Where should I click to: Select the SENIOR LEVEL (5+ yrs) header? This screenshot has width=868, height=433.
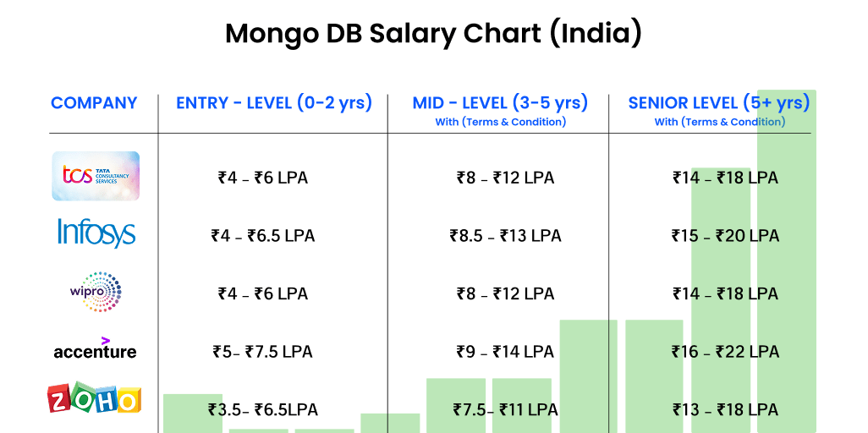719,103
